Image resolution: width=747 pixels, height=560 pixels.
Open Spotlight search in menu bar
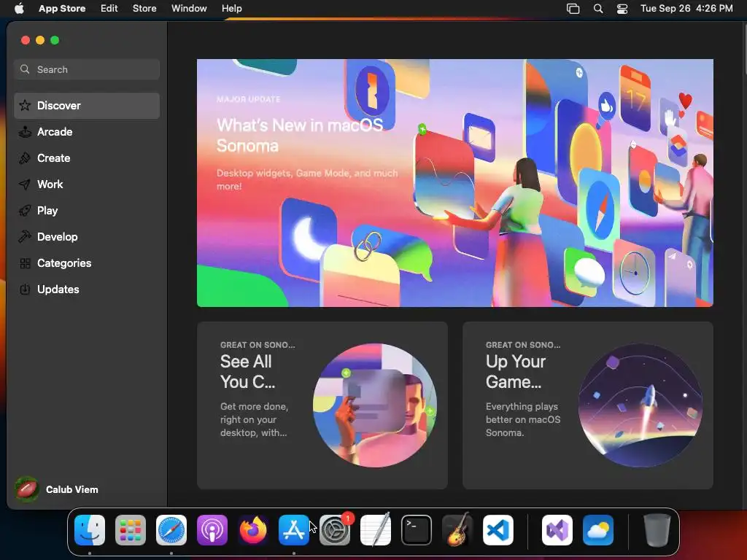598,9
